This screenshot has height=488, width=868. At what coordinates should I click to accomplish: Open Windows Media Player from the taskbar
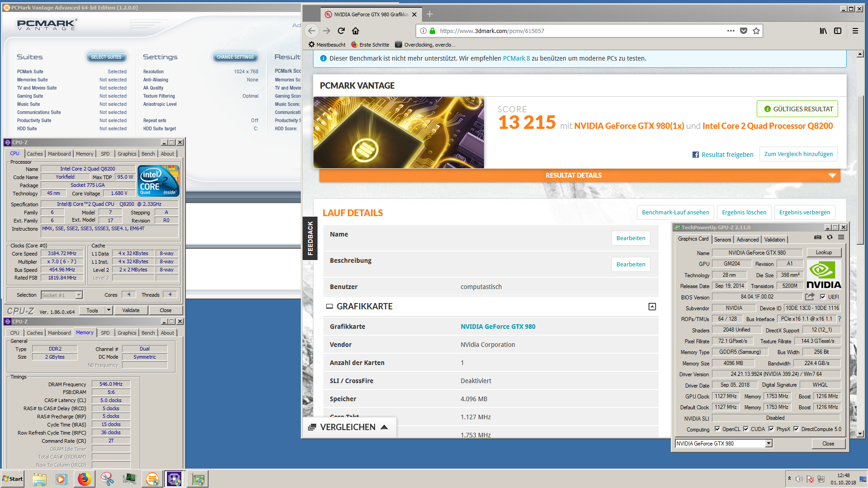pos(62,479)
